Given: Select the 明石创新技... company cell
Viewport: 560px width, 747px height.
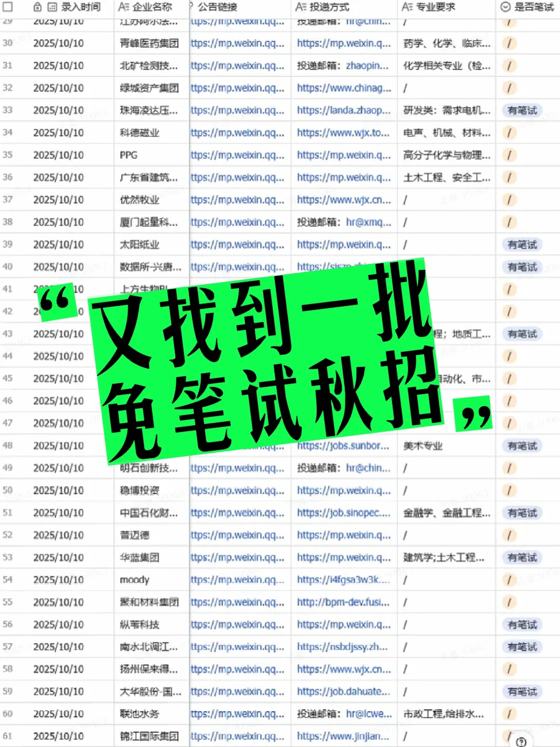Looking at the screenshot, I should coord(151,468).
